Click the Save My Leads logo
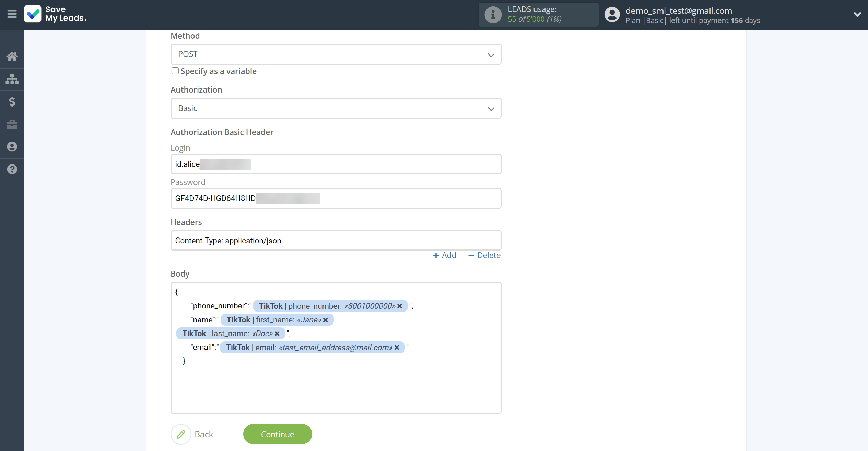868x451 pixels. (55, 14)
